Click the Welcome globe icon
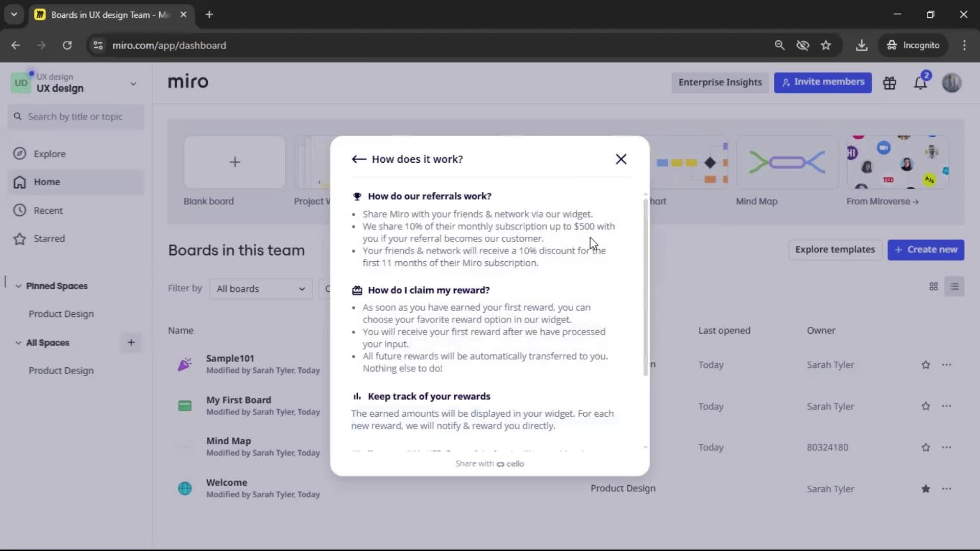 185,488
